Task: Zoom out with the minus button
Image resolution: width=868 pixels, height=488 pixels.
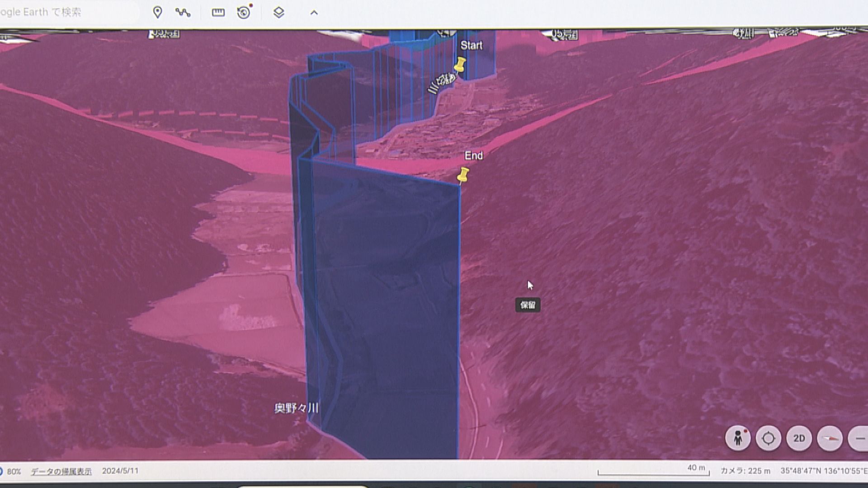Action: 859,438
